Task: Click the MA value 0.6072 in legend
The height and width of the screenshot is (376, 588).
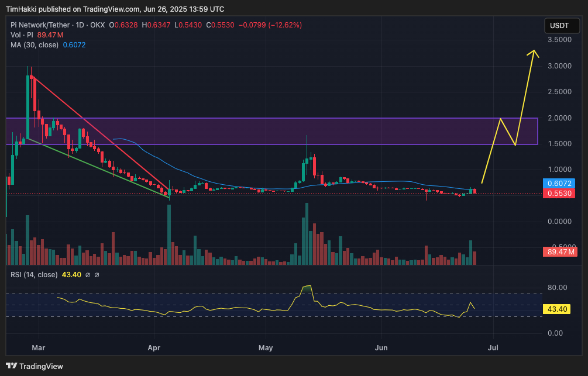Action: coord(74,45)
